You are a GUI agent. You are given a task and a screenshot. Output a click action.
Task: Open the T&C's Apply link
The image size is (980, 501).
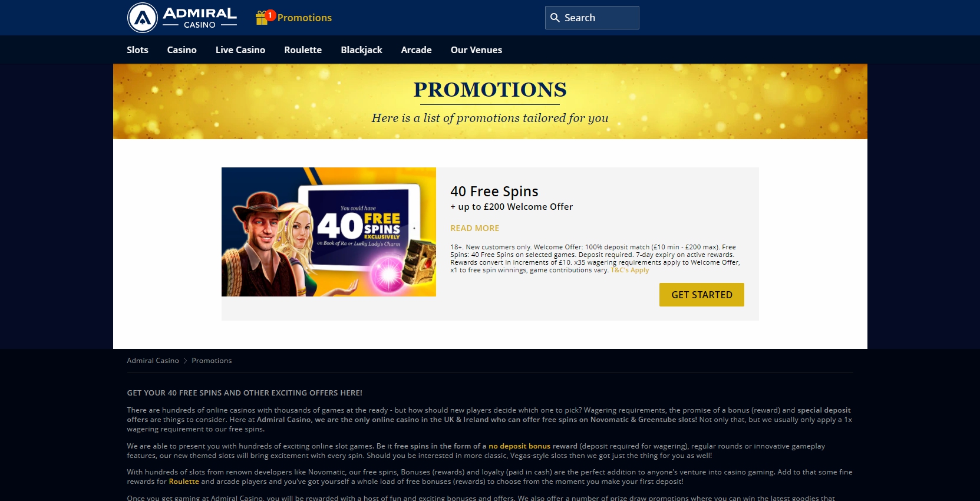[x=629, y=270]
